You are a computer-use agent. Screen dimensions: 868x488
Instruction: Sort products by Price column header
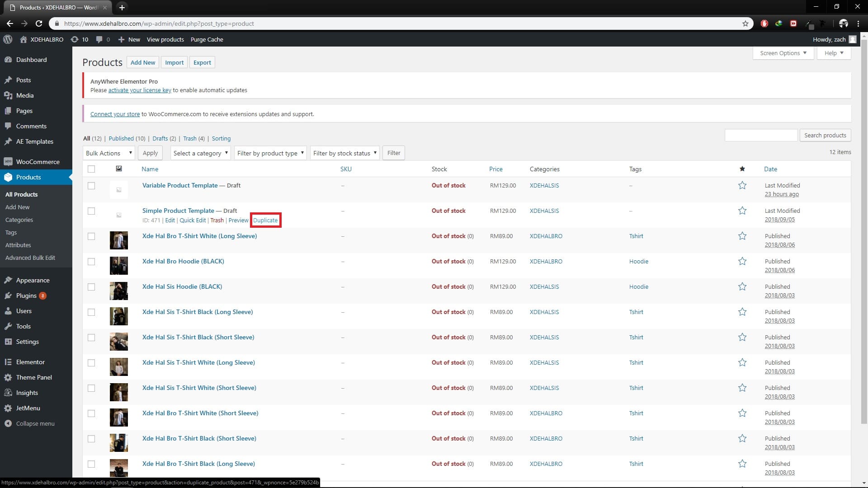pyautogui.click(x=495, y=169)
